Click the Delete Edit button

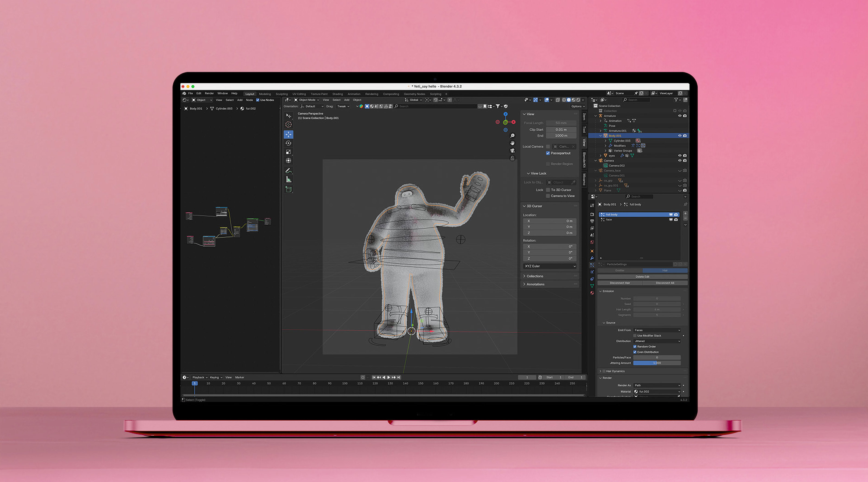642,277
